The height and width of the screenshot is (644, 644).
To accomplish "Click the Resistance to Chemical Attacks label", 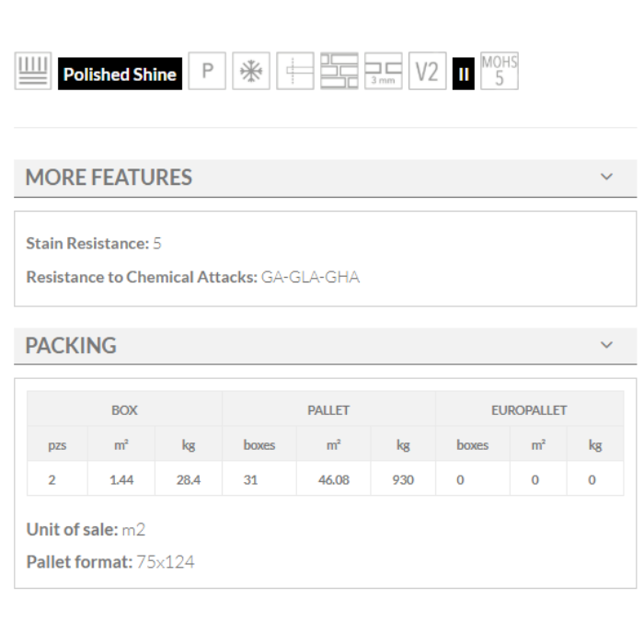I will 142,277.
